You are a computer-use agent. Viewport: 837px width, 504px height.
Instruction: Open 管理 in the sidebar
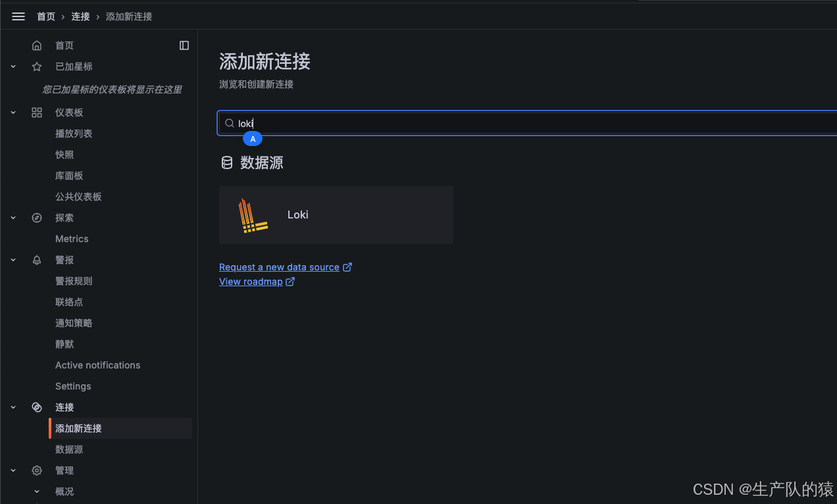coord(64,470)
